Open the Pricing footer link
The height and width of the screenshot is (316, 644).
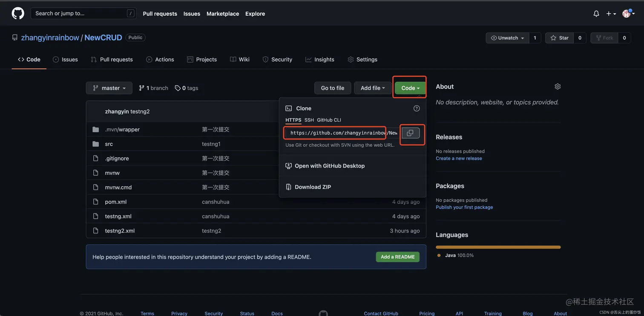pyautogui.click(x=427, y=313)
